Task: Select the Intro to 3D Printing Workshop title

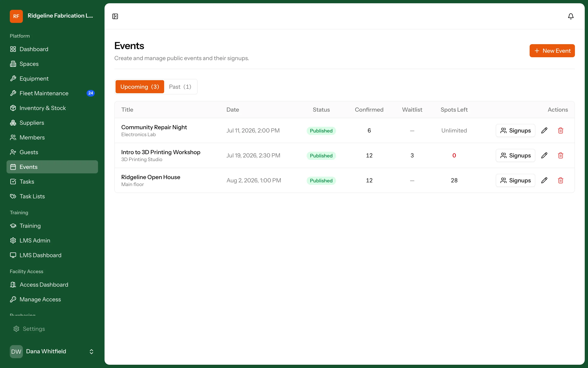Action: [x=161, y=152]
